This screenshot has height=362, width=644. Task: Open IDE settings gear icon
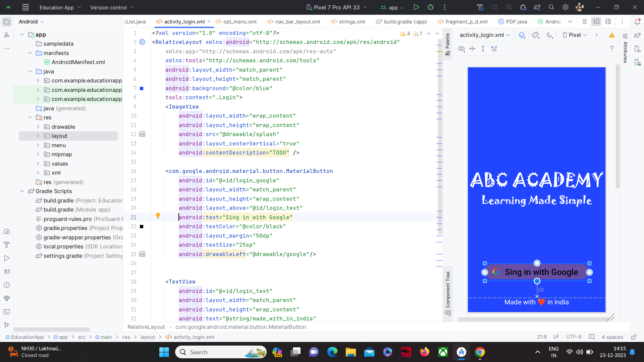pos(566,7)
